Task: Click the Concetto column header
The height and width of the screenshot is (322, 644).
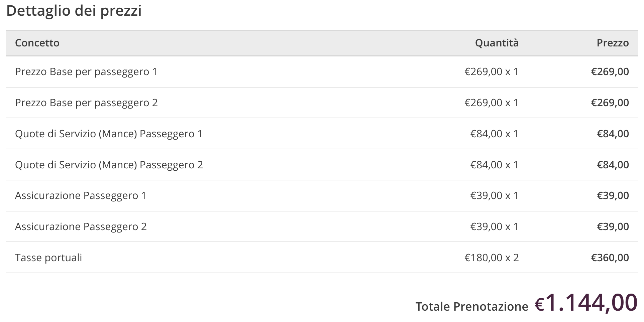Action: (x=37, y=43)
